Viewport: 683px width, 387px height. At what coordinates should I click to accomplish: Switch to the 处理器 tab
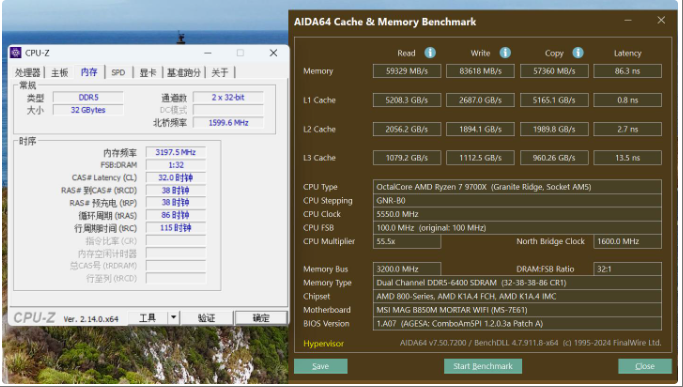coord(27,72)
